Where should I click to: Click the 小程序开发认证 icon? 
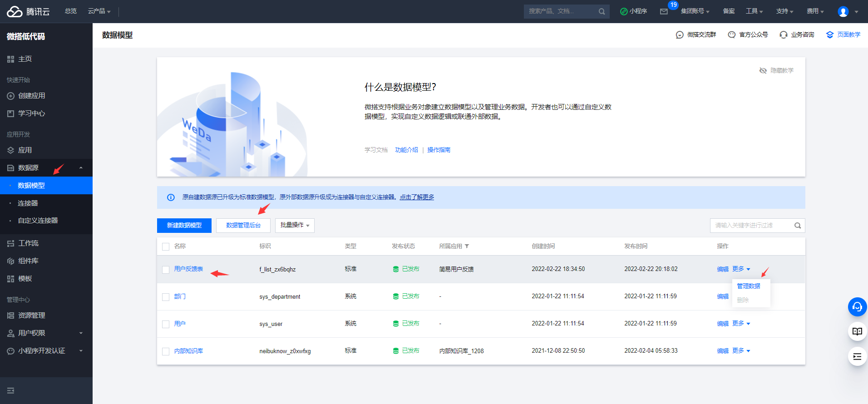coord(10,351)
